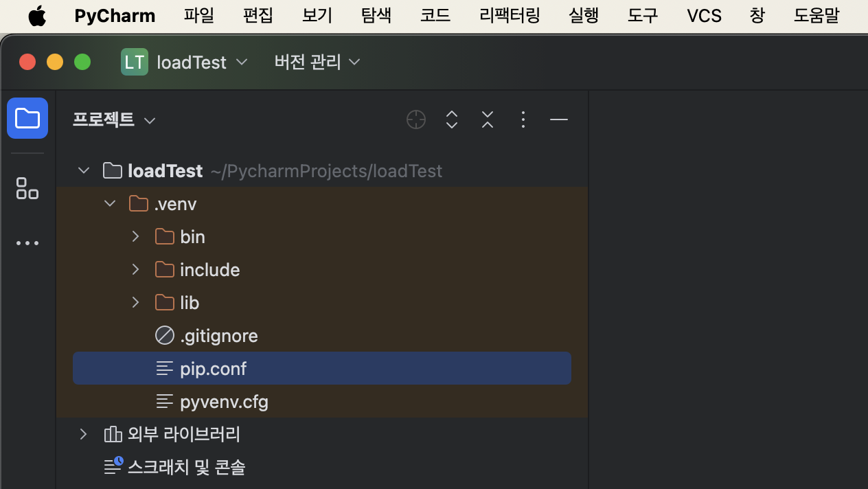This screenshot has width=868, height=489.
Task: Click the .gitignore file icon
Action: [x=165, y=335]
